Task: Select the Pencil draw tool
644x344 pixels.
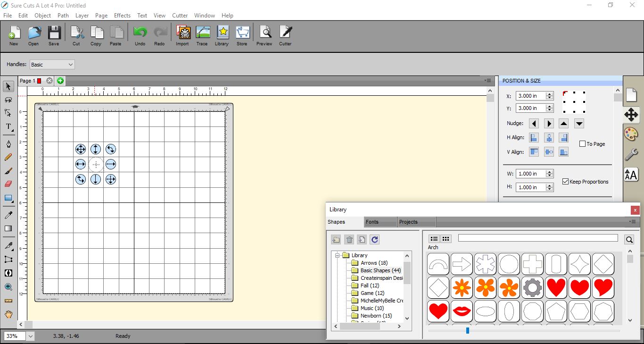Action: point(8,157)
